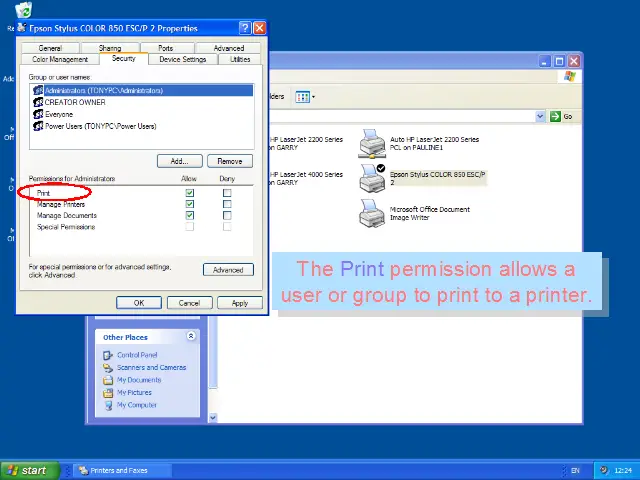Select Microsoft Office Document Image Writer icon

(372, 213)
